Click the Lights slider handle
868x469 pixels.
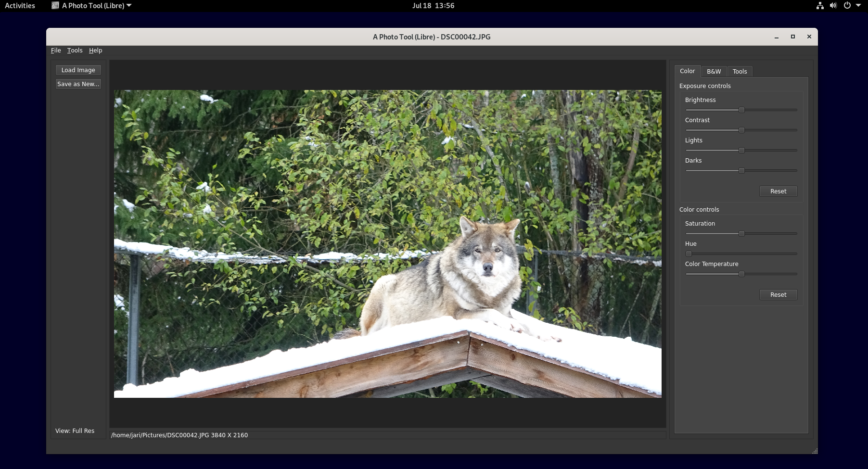coord(741,151)
